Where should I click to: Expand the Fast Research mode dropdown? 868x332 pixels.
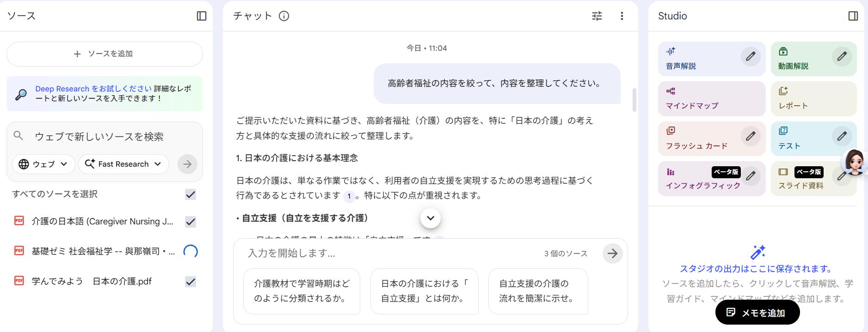(123, 164)
